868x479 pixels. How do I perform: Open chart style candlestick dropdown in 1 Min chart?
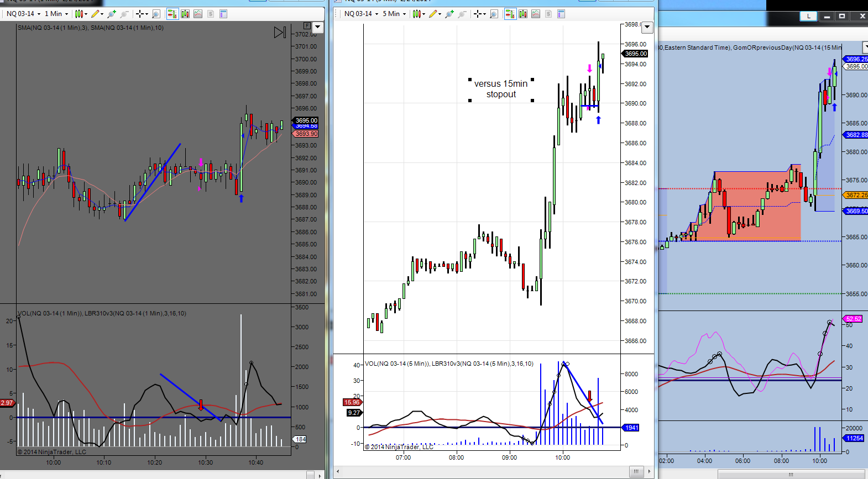81,14
